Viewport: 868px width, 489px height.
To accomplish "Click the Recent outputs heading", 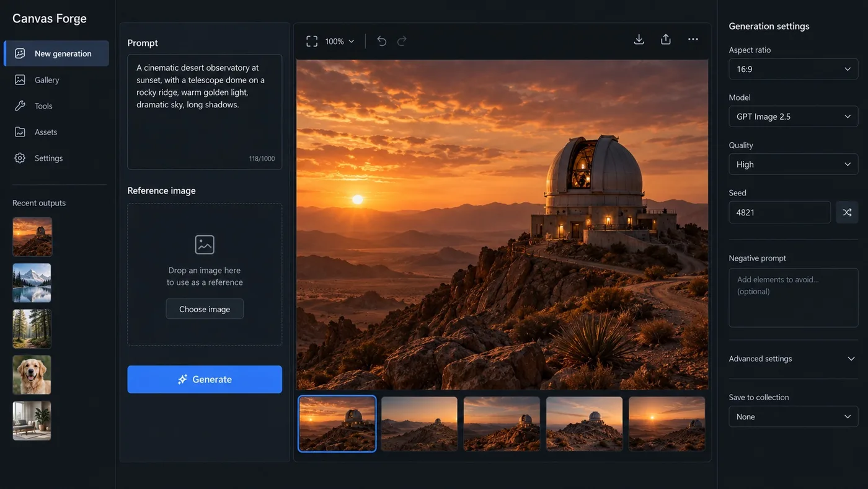I will pyautogui.click(x=39, y=203).
